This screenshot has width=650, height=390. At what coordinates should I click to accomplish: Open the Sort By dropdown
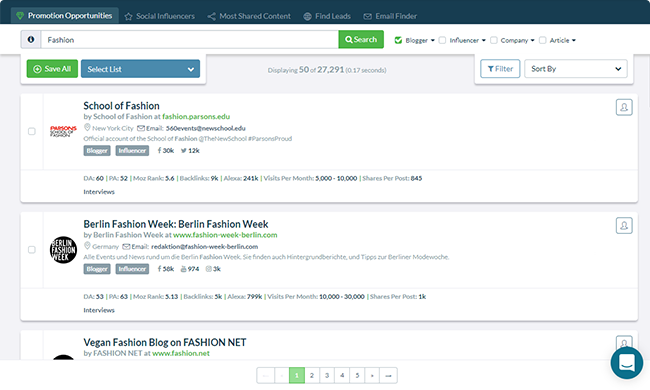click(x=576, y=69)
